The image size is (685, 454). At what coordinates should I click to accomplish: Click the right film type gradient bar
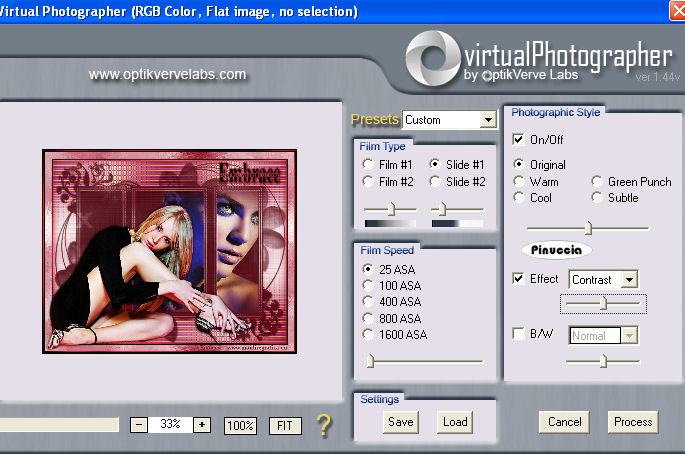coord(457,223)
